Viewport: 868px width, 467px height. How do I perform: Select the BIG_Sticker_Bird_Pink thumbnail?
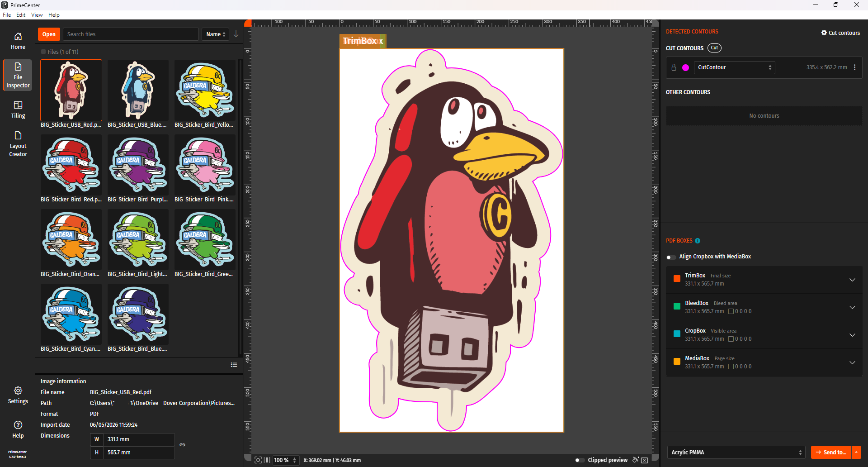[205, 165]
